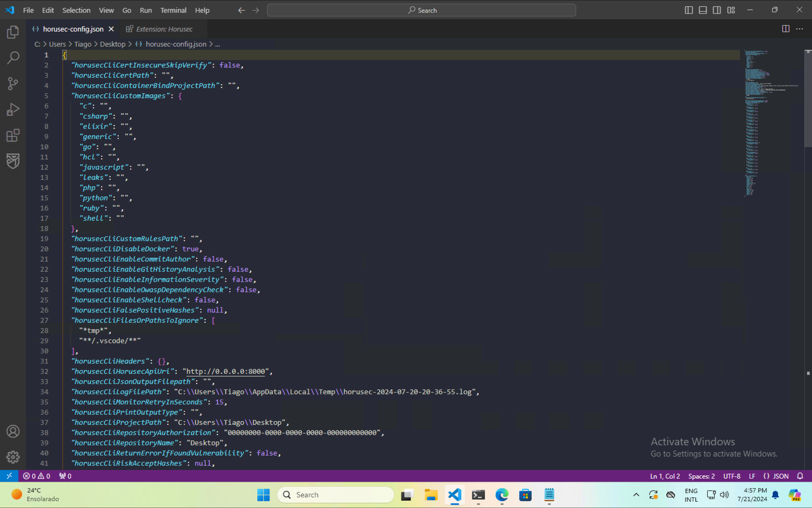This screenshot has width=812, height=508.
Task: Open Microsoft Store from taskbar
Action: 525,495
